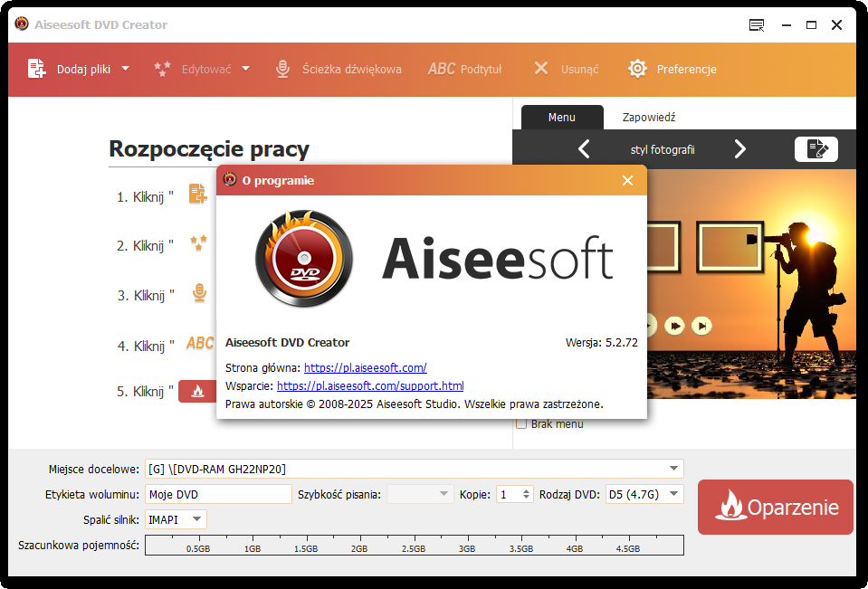Click the Edytować toolbar label

click(206, 69)
